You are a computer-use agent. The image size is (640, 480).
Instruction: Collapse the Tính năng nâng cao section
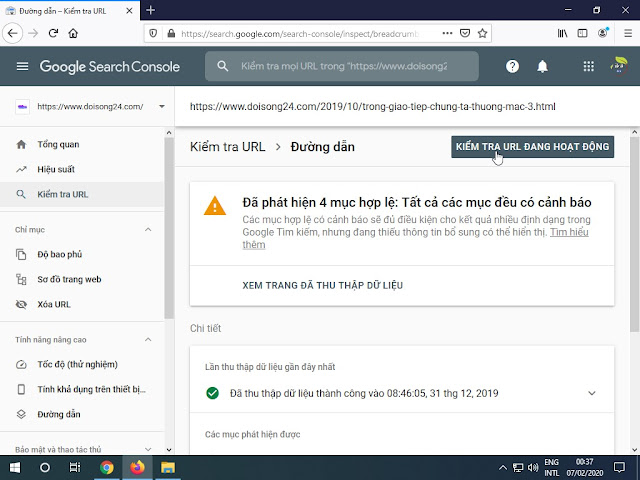pos(148,340)
